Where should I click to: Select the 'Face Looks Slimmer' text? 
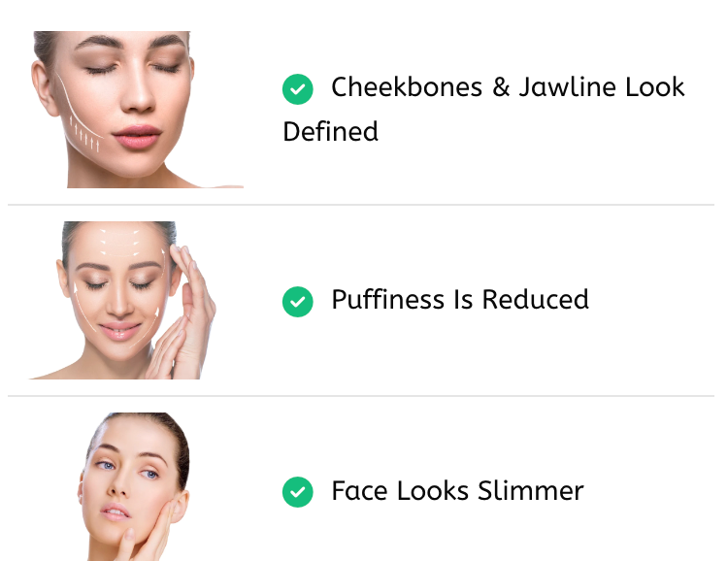[458, 491]
